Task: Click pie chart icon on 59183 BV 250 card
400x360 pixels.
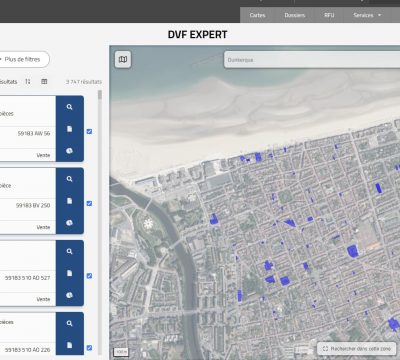Action: tap(69, 223)
